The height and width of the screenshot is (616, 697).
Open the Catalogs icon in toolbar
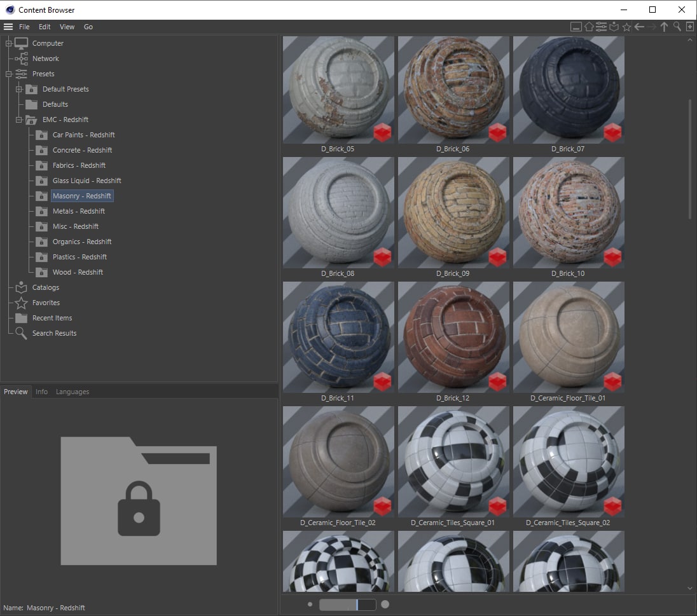tap(614, 27)
